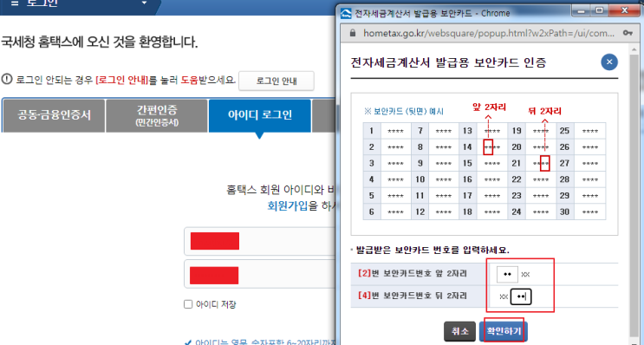Close the security card popup with blue X icon
This screenshot has height=345, width=644.
(609, 62)
